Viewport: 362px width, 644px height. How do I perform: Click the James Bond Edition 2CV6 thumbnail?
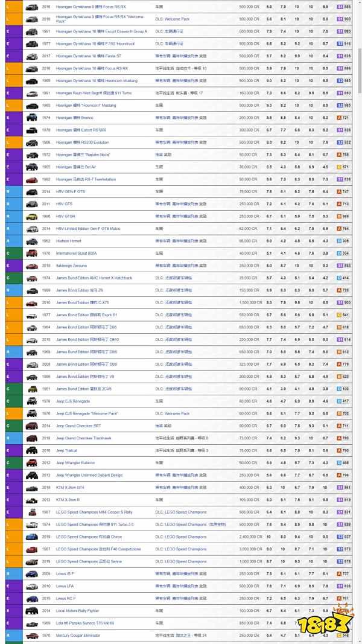click(31, 389)
